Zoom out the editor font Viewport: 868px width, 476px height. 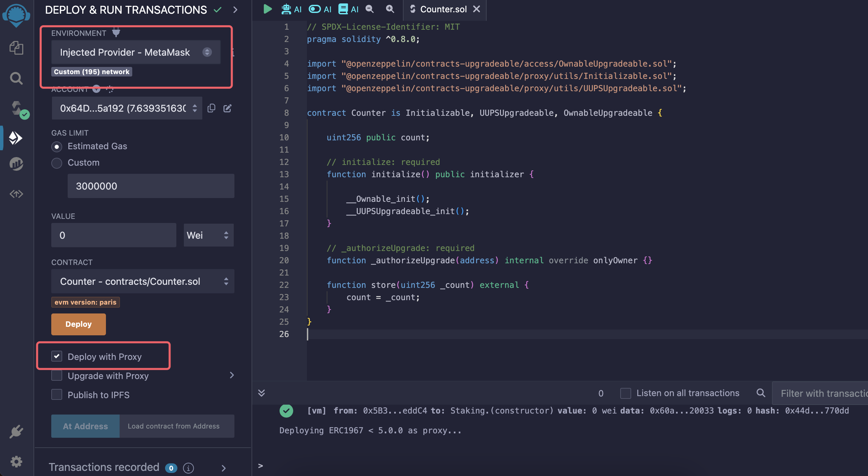pos(370,9)
